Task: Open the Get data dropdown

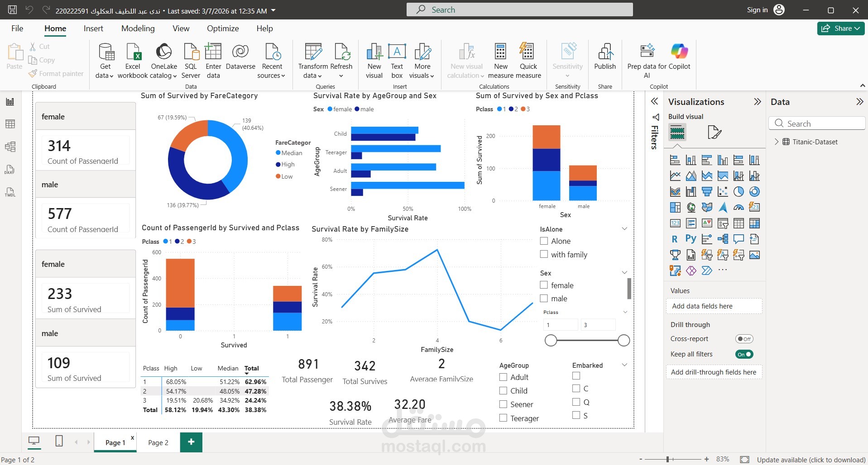Action: [x=105, y=60]
